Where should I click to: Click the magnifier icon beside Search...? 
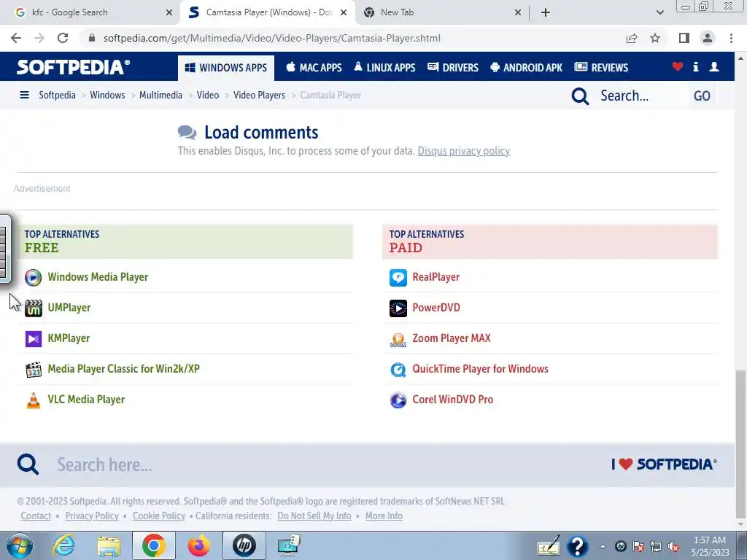point(580,96)
